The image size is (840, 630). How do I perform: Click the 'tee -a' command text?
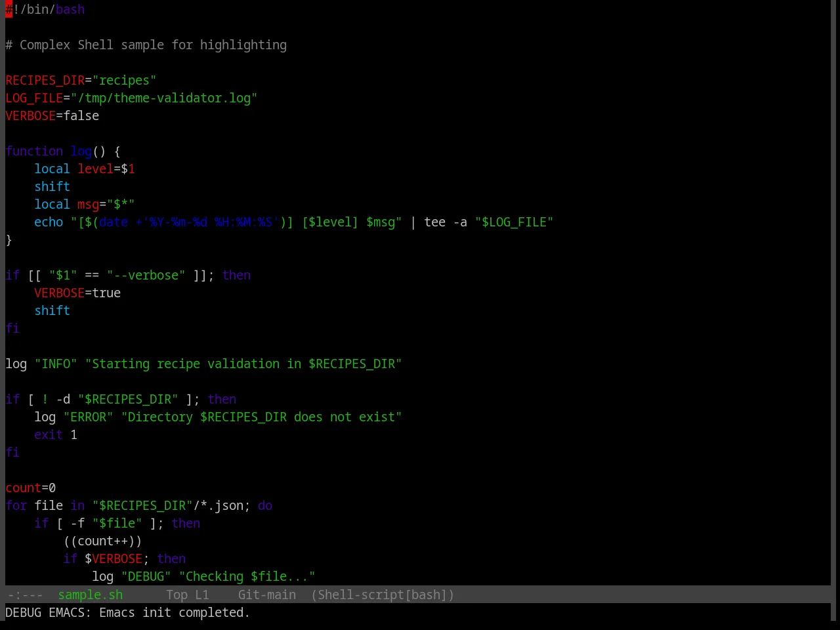pyautogui.click(x=446, y=222)
